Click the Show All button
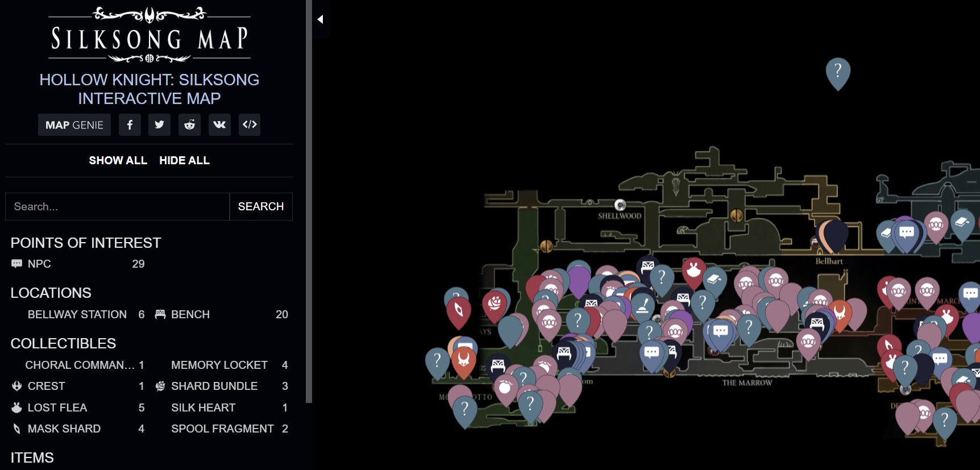The height and width of the screenshot is (470, 980). [x=118, y=160]
